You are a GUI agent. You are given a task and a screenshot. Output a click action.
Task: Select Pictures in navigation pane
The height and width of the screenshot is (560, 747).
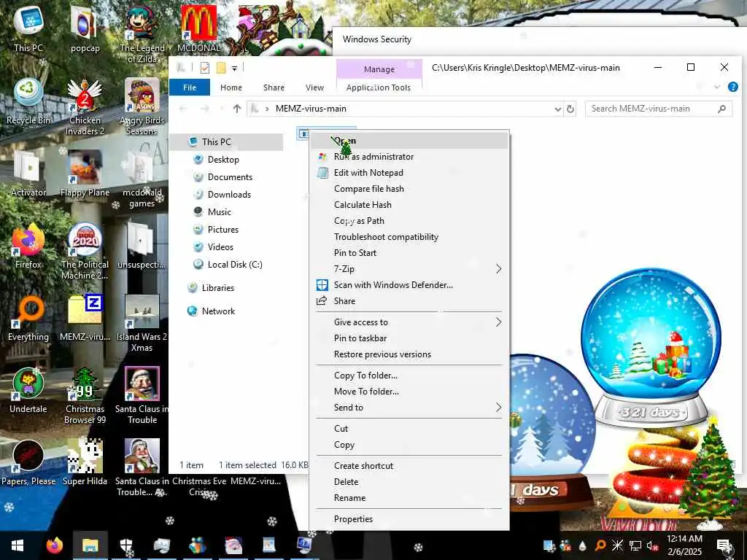223,230
